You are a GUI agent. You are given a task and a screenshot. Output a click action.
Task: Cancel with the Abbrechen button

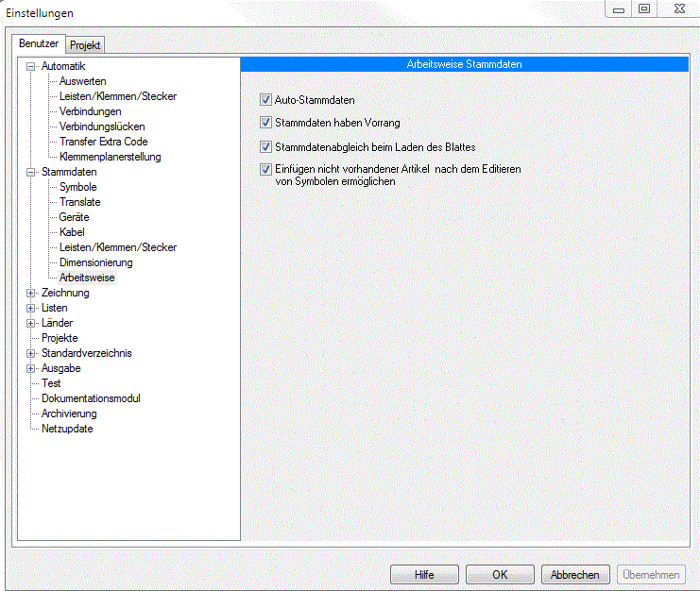[x=575, y=575]
